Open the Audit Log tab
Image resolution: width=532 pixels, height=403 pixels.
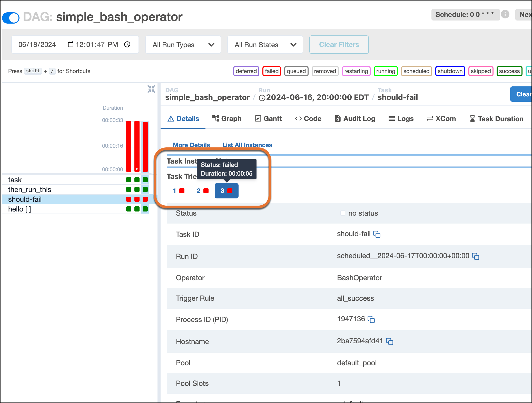(355, 119)
